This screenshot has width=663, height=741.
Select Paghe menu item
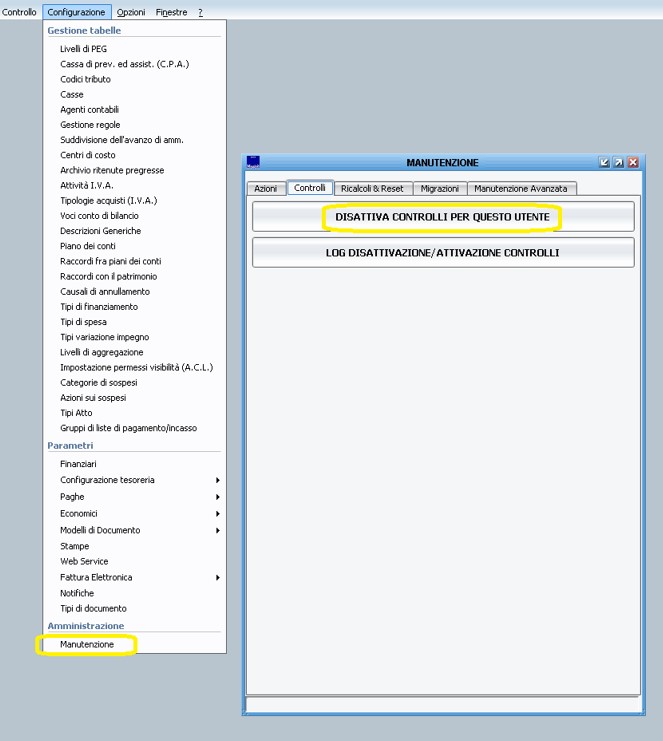72,497
